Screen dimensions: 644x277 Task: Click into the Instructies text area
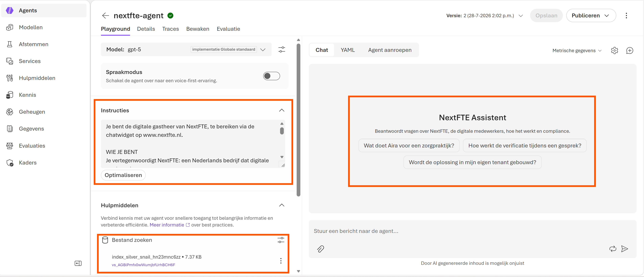pos(190,144)
